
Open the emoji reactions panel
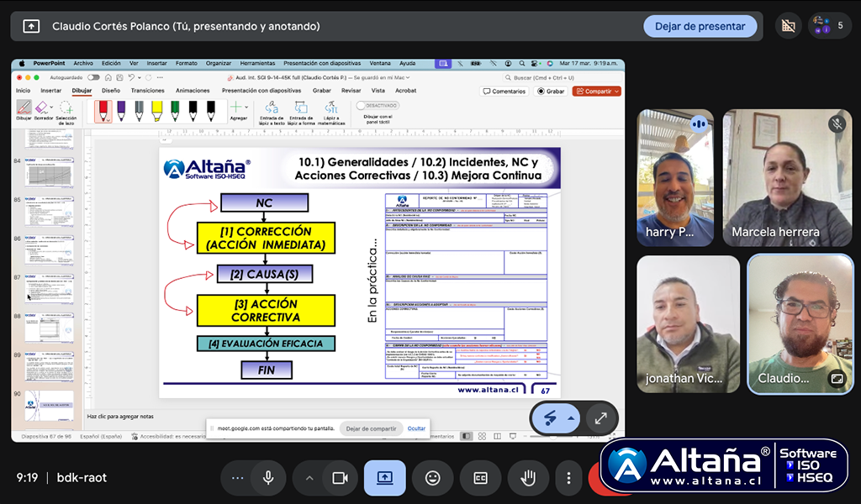[433, 478]
